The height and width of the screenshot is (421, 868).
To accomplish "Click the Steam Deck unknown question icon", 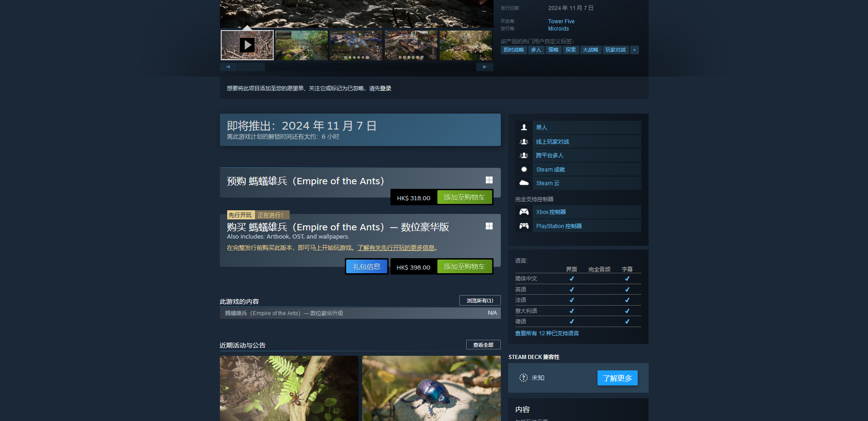I will (x=524, y=378).
